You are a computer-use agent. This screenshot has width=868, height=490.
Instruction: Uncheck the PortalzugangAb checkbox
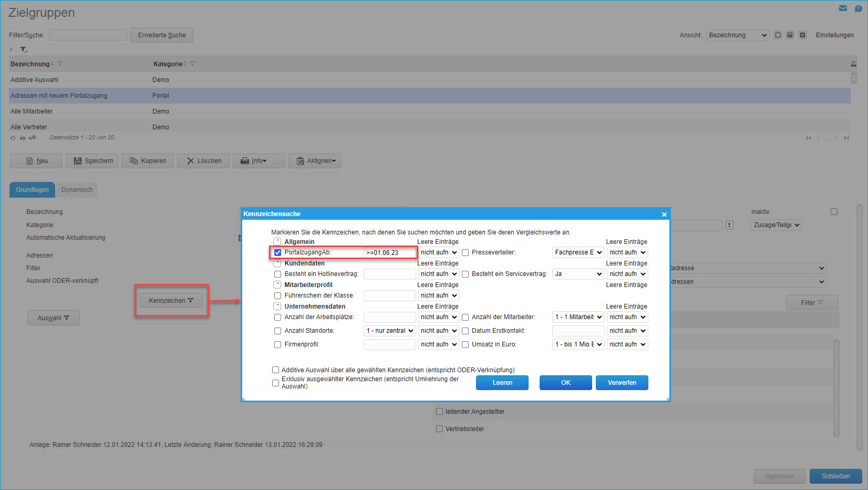tap(277, 252)
